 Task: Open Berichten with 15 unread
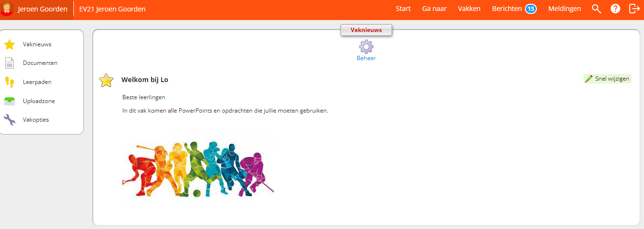tap(514, 9)
